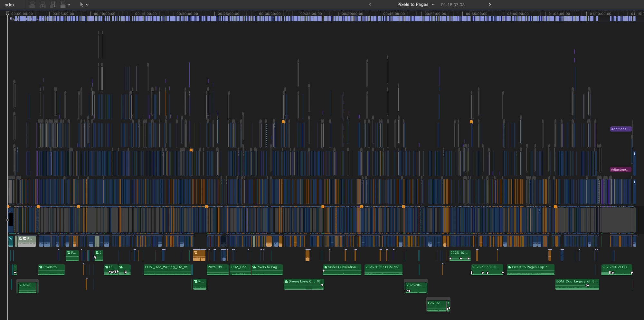The width and height of the screenshot is (644, 320).
Task: Click the keyframe at end of Sheng Long clip
Action: [322, 285]
